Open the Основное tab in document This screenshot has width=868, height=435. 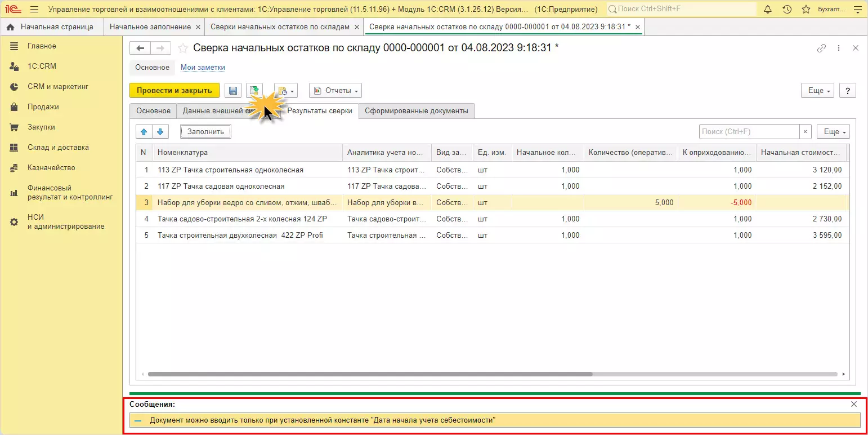tap(153, 111)
